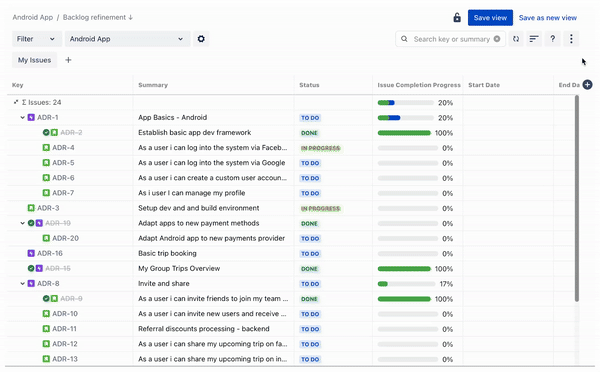600x372 pixels.
Task: Click the purple epic icon of ADR-8
Action: pyautogui.click(x=31, y=284)
